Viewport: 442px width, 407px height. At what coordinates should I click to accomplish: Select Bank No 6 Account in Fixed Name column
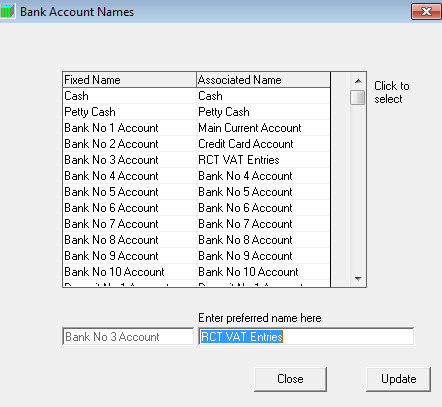pyautogui.click(x=129, y=208)
